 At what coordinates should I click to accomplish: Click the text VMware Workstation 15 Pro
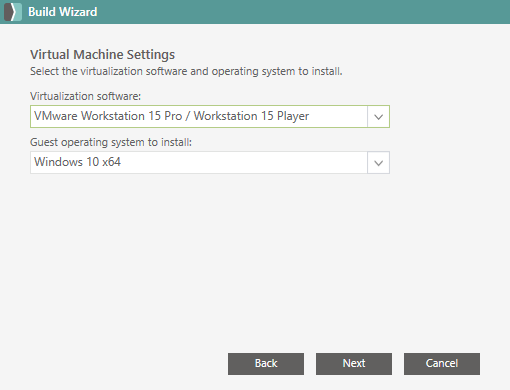[x=108, y=116]
